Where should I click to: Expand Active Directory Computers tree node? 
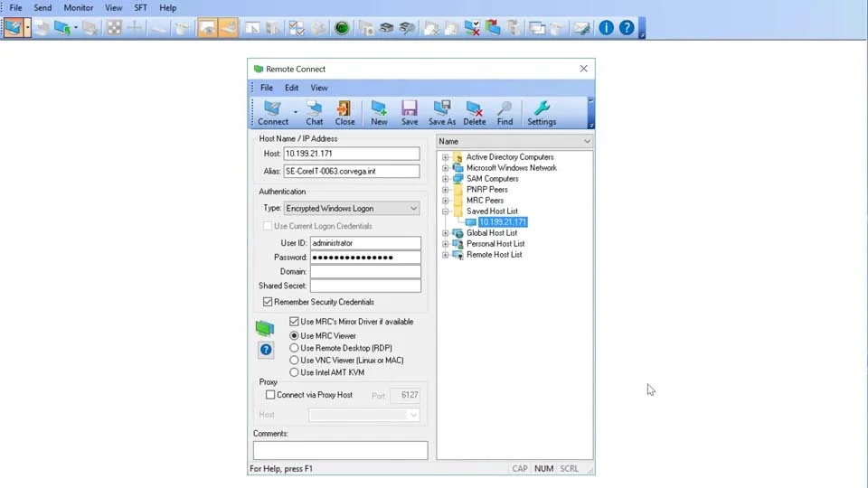coord(445,157)
